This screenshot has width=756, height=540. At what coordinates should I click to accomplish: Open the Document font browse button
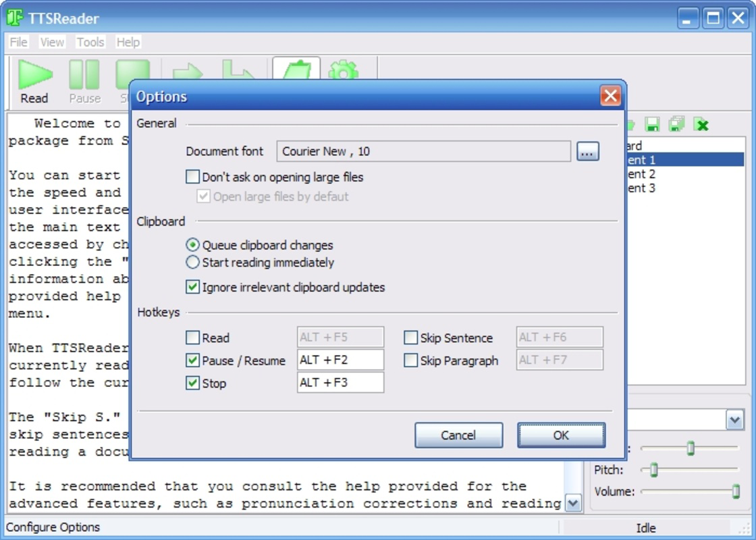587,151
